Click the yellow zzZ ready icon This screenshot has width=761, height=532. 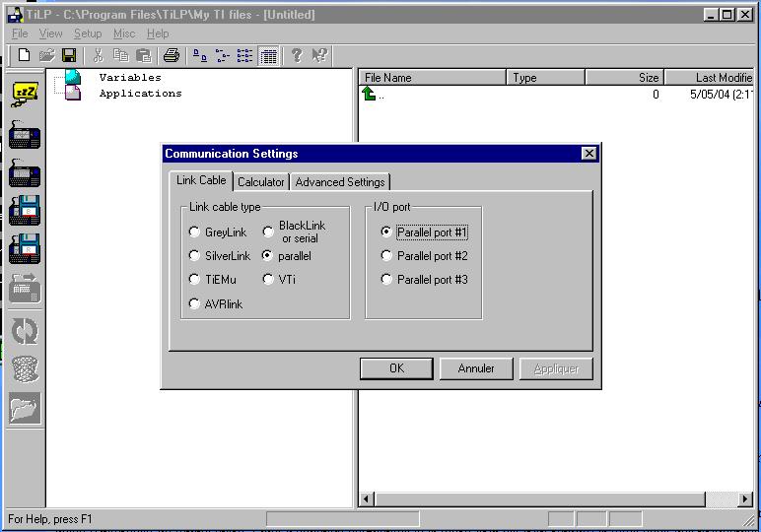(25, 95)
